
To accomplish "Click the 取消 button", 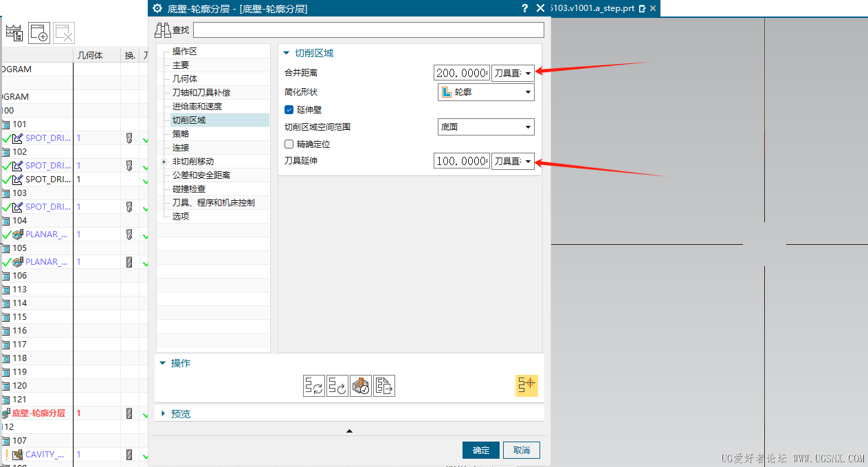I will 522,450.
